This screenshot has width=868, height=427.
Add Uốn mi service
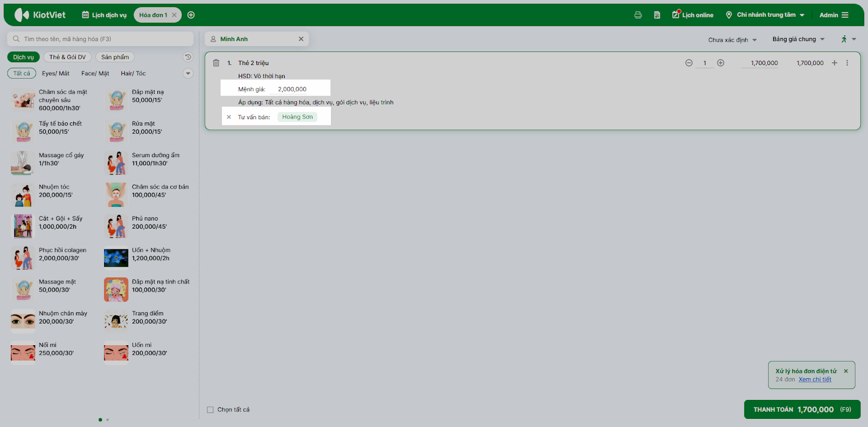click(147, 353)
